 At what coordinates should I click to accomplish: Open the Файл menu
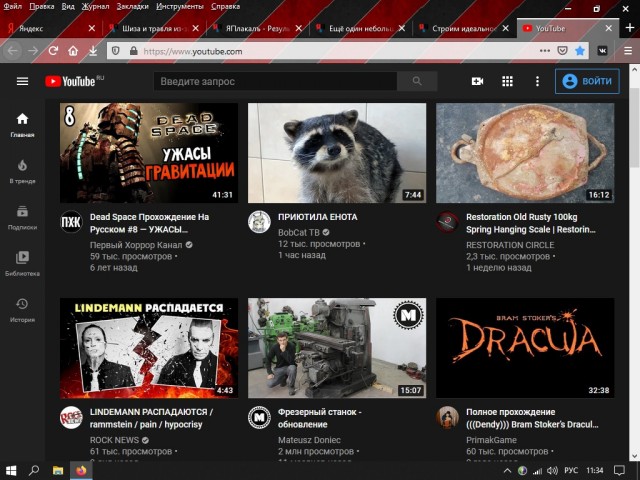coord(13,6)
